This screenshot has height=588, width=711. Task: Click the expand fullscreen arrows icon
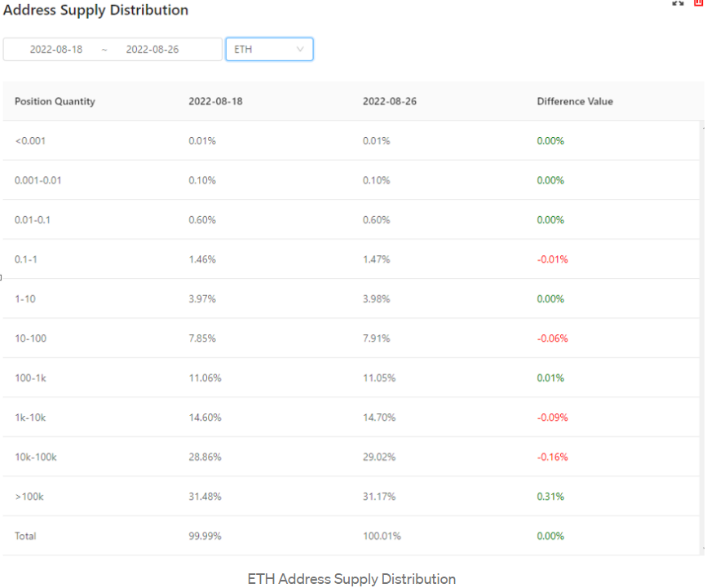(x=678, y=2)
